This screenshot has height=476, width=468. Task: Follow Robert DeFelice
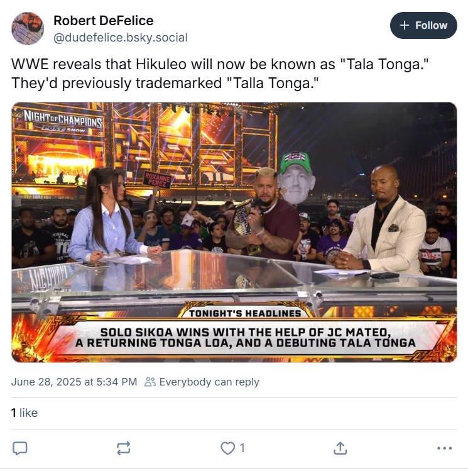(423, 26)
